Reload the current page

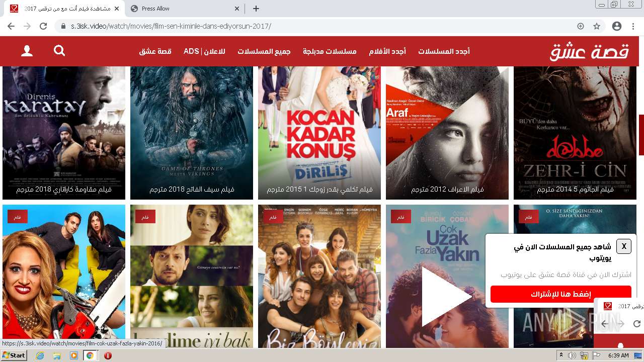click(x=43, y=26)
